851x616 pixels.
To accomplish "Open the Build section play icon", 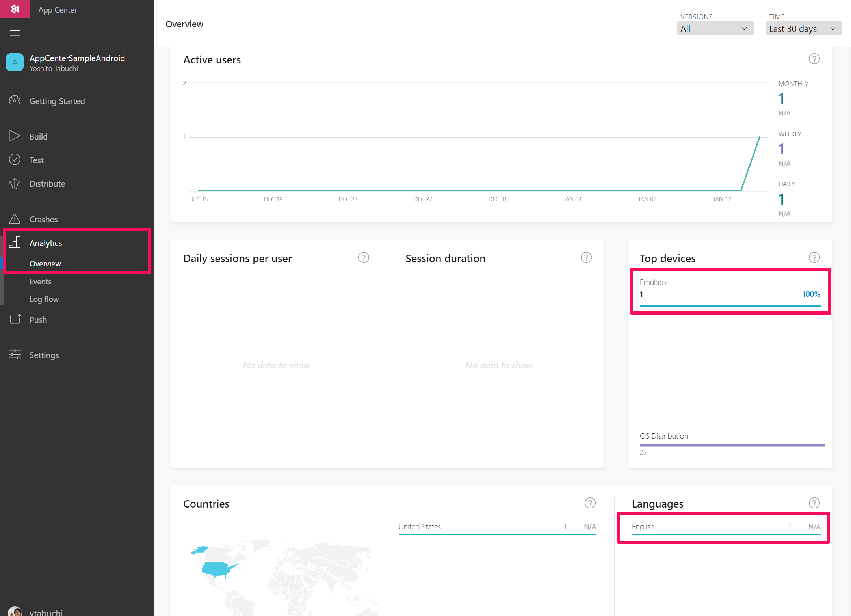I will (15, 136).
